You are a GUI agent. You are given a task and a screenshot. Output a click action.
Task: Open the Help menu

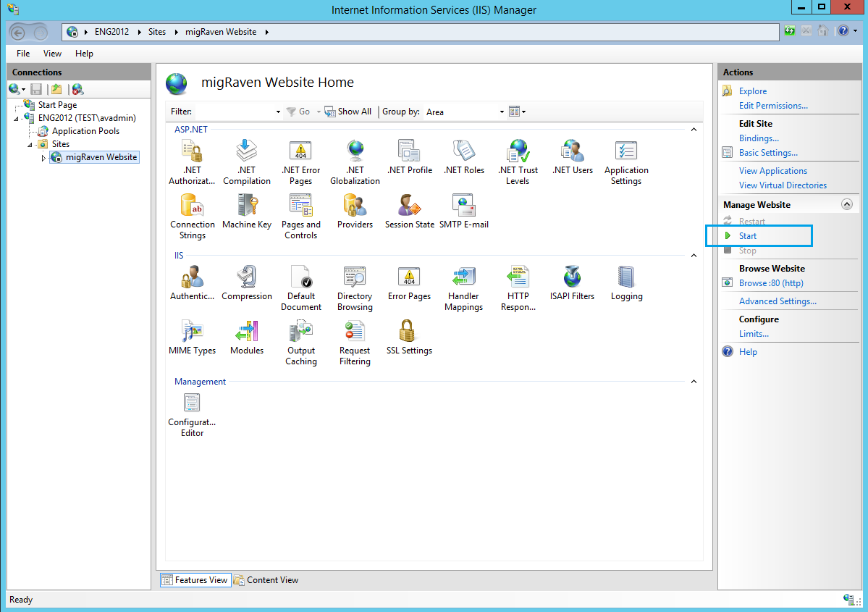point(84,54)
